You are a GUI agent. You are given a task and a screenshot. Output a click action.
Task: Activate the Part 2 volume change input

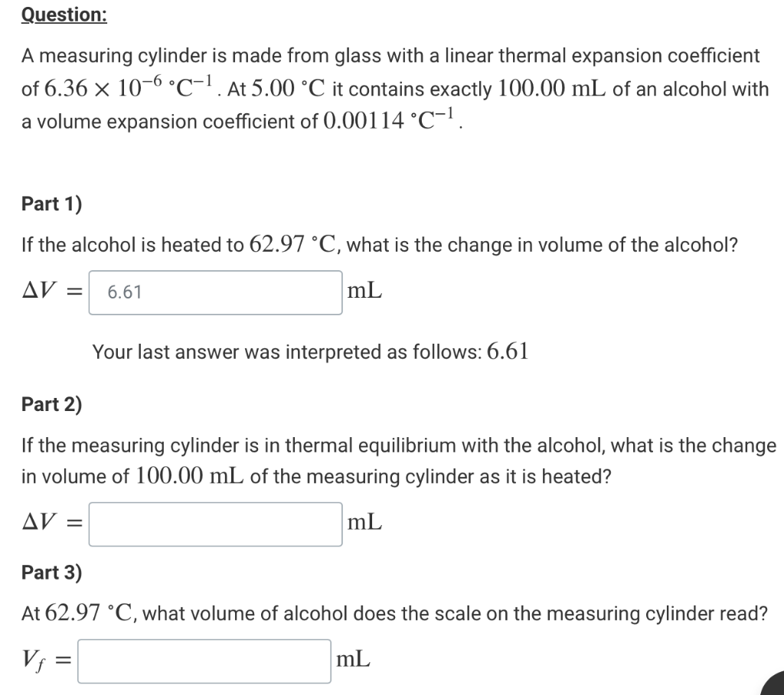[214, 524]
